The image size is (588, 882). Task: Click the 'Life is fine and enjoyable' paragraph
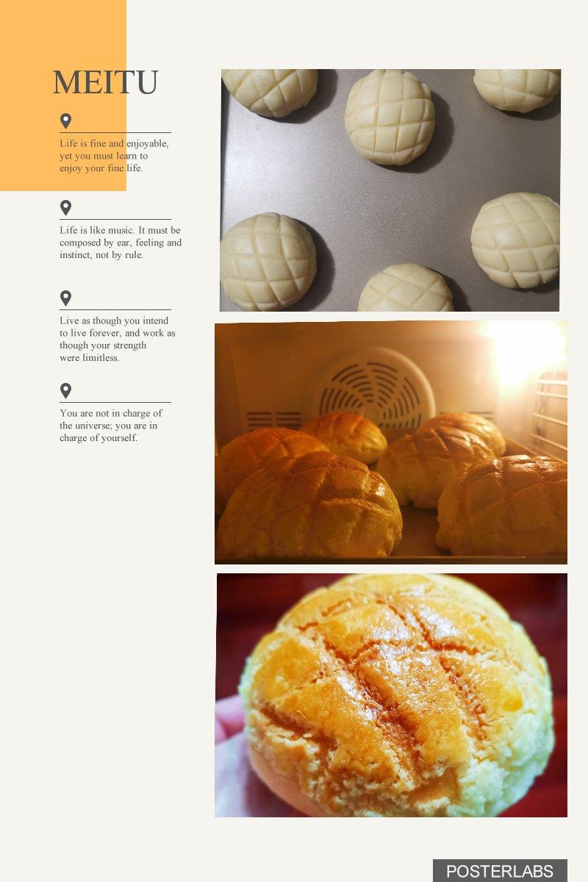[x=114, y=156]
